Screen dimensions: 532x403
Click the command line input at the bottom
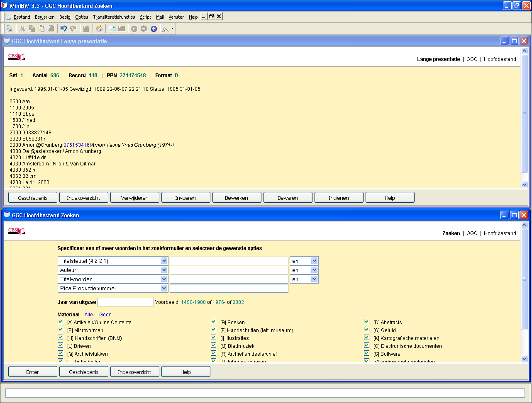(x=266, y=393)
